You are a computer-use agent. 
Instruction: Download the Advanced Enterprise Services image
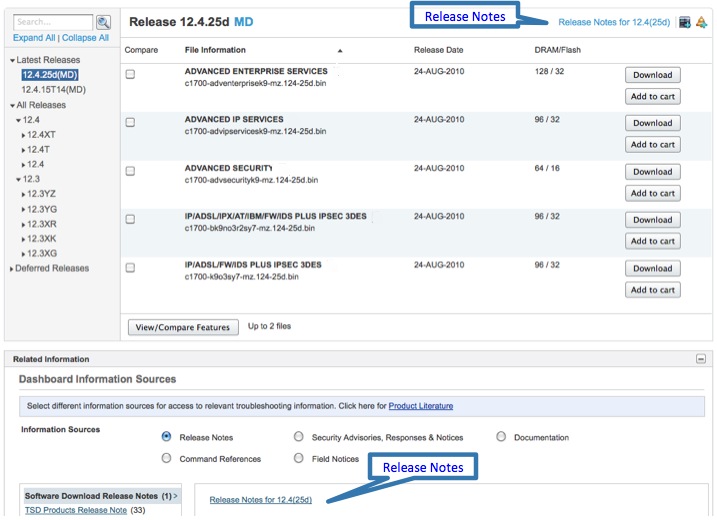[653, 75]
